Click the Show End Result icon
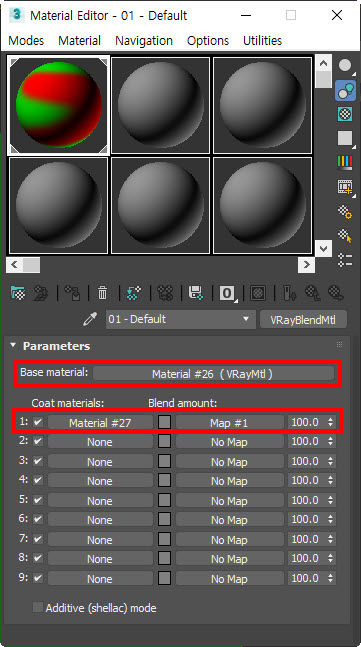The image size is (361, 647). pyautogui.click(x=290, y=293)
